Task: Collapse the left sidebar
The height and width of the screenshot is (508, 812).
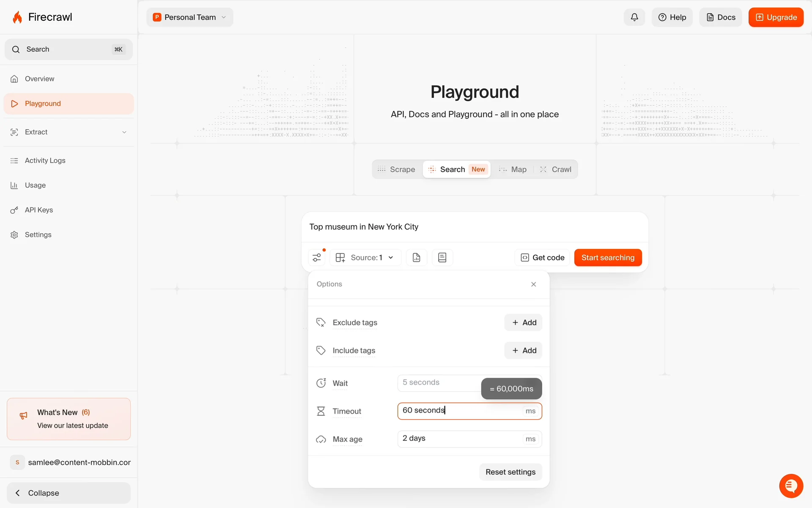Action: [x=69, y=493]
